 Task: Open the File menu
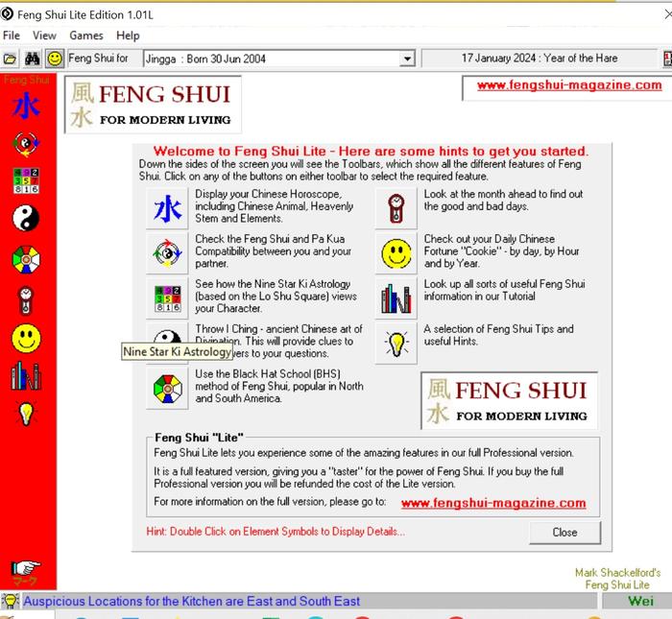[x=12, y=36]
